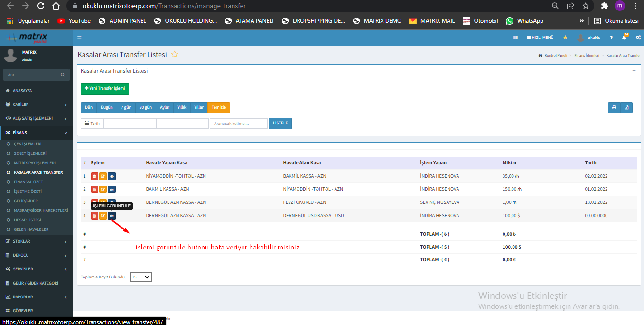Open the records-per-page dropdown showing 15
Image resolution: width=644 pixels, height=325 pixels.
(x=140, y=277)
